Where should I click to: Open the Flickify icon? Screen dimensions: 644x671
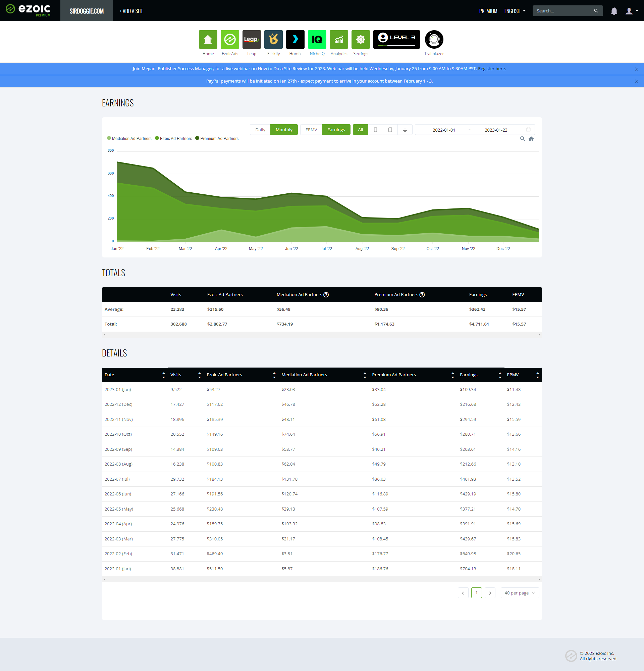[x=274, y=40]
